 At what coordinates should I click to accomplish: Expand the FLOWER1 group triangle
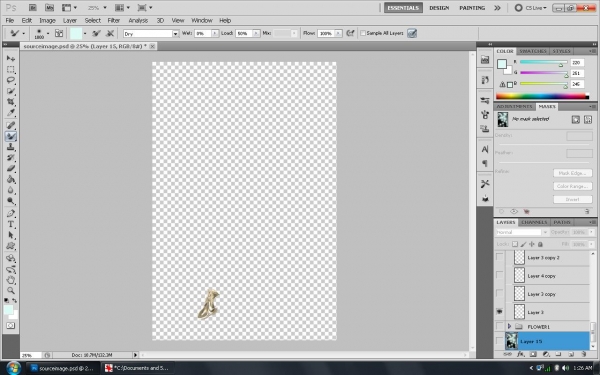(509, 326)
